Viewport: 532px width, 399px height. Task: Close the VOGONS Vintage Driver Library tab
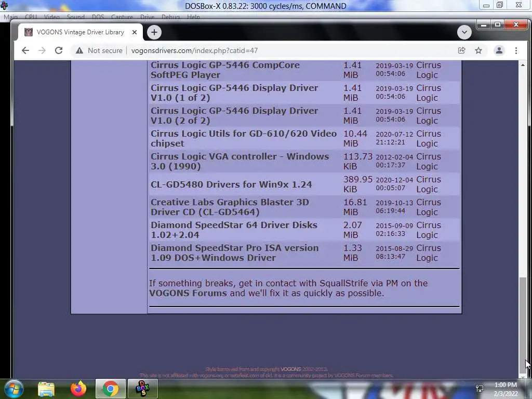pyautogui.click(x=135, y=32)
